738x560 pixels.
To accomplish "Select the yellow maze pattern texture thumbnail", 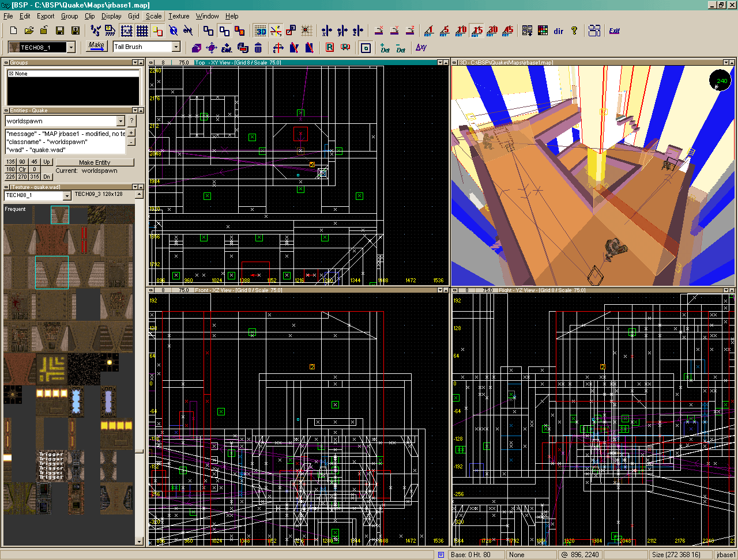I will pos(52,369).
